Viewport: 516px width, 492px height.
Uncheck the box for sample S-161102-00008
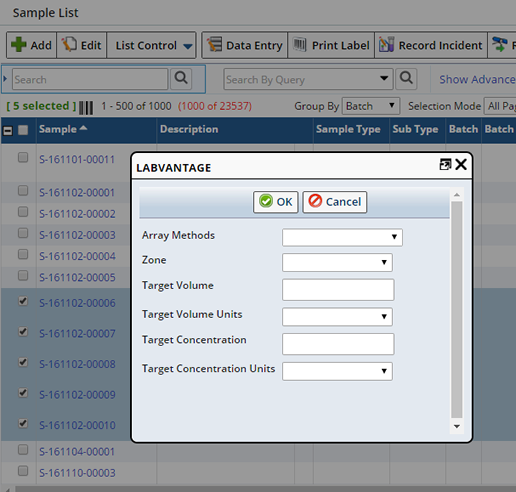tap(23, 362)
